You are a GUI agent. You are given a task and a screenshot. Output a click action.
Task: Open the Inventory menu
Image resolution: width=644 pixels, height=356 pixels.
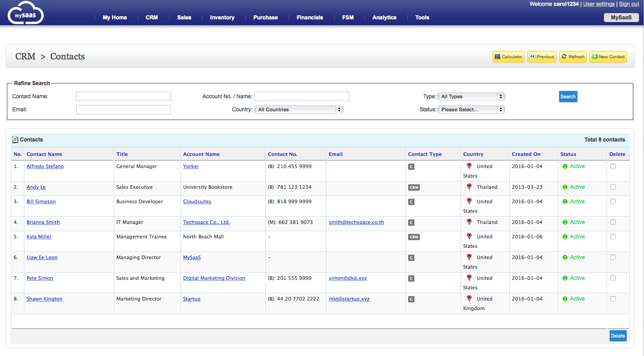pos(222,18)
